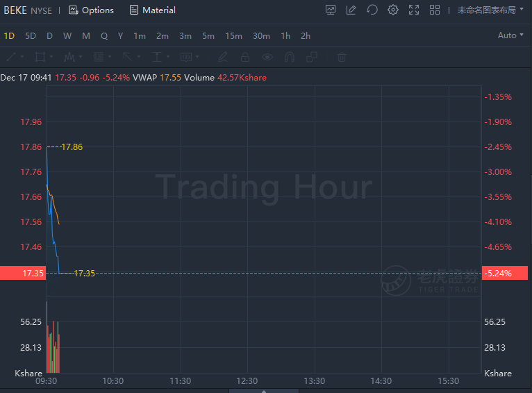Switch to the 5D timeframe
Screen dimensions: 532x393
(31, 35)
